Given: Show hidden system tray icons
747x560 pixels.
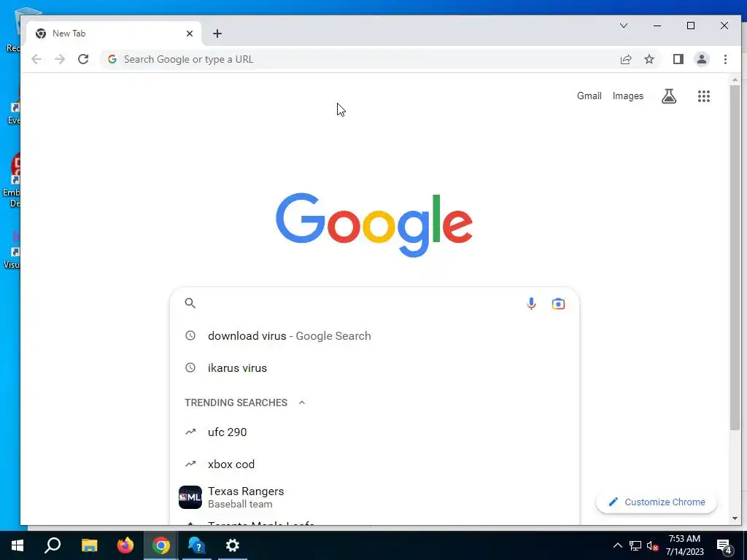Looking at the screenshot, I should [x=617, y=545].
